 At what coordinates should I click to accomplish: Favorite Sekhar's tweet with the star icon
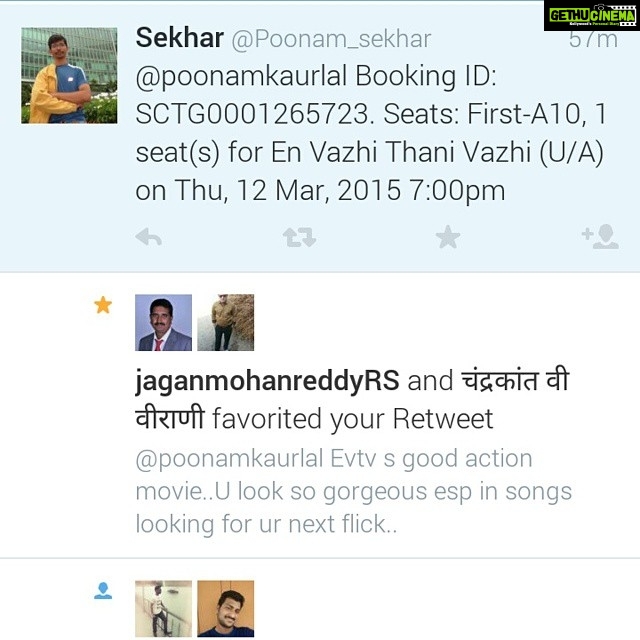pyautogui.click(x=448, y=237)
